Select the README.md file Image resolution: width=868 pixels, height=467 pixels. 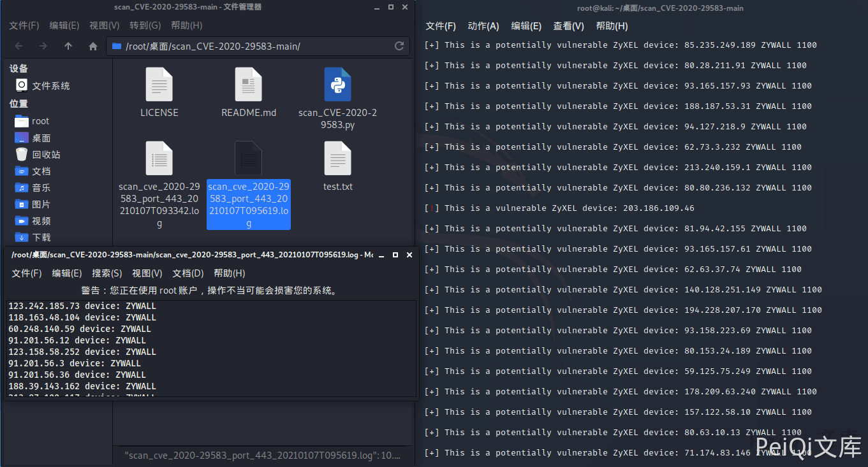pyautogui.click(x=248, y=85)
